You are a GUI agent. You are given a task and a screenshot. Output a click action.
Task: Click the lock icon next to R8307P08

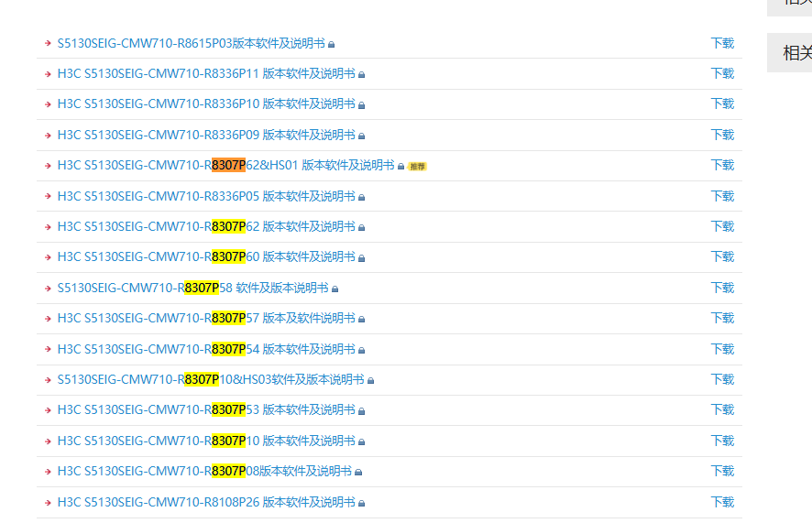click(x=358, y=472)
